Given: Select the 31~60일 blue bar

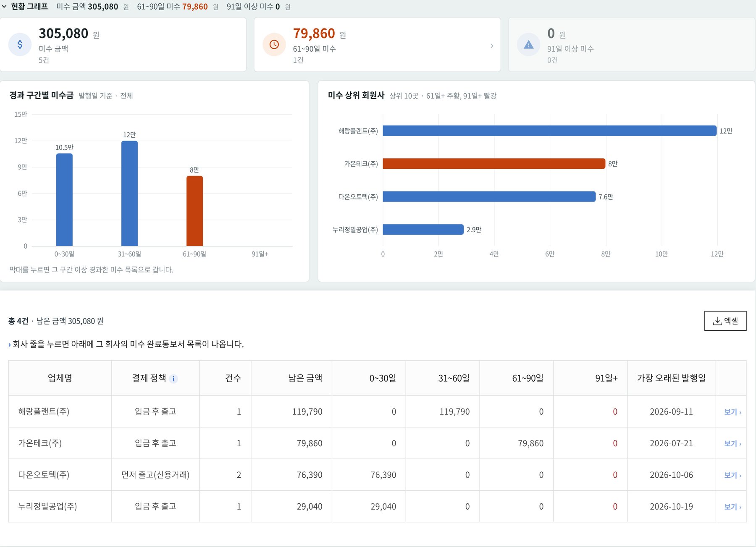Looking at the screenshot, I should [129, 193].
